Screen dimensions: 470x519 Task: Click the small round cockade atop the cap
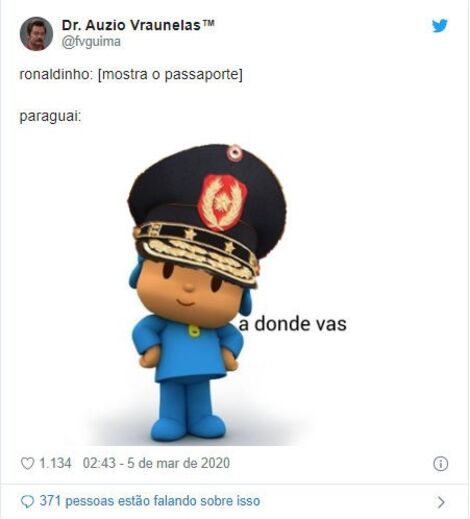tap(234, 152)
